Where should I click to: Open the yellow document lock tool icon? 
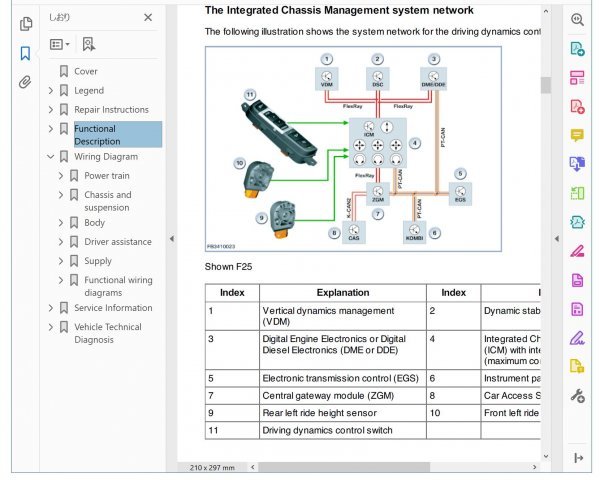(577, 366)
